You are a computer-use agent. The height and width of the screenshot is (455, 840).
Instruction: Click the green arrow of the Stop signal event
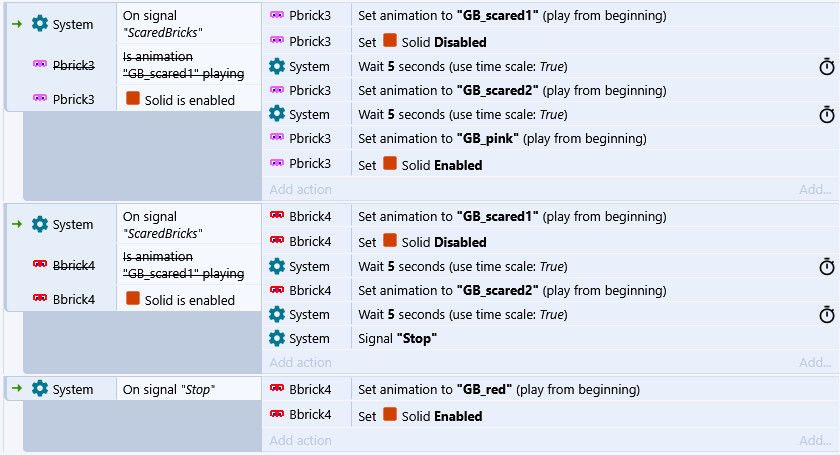pos(16,389)
